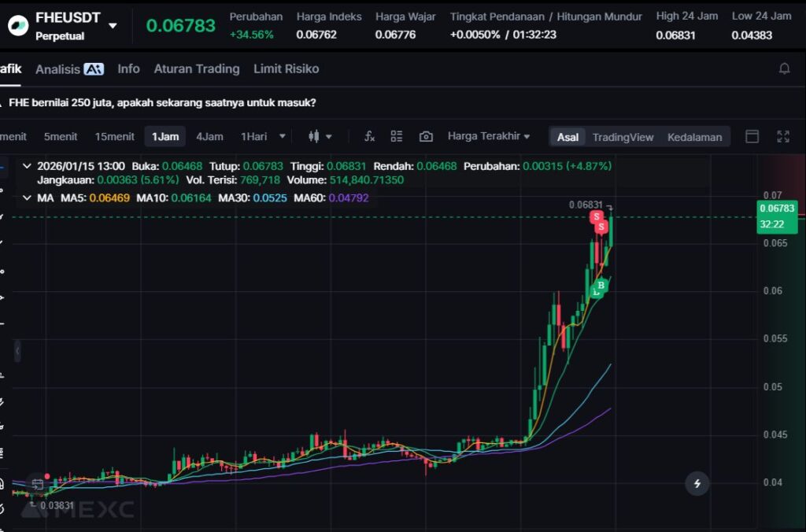Select the 4Jam timeframe
The image size is (806, 532).
click(209, 136)
